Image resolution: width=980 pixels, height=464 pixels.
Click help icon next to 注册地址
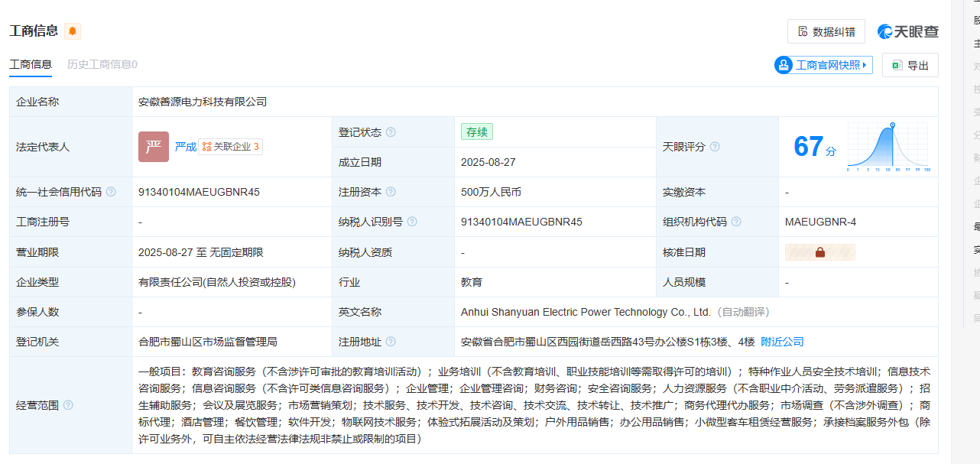pyautogui.click(x=391, y=342)
